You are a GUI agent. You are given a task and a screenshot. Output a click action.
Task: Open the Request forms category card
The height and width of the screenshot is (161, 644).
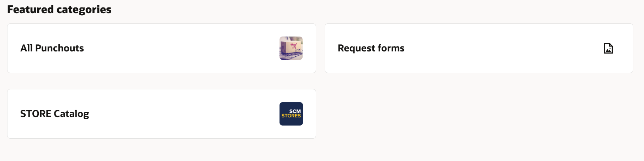(479, 48)
